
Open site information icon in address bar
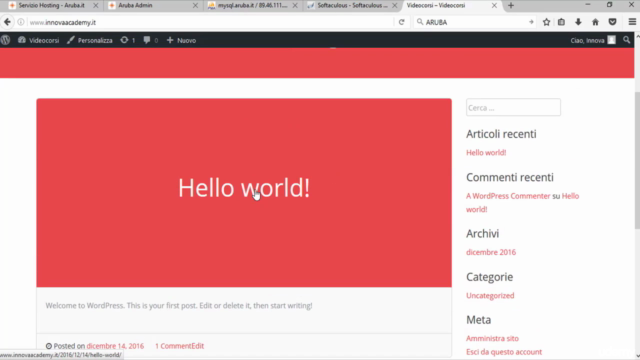pos(21,22)
